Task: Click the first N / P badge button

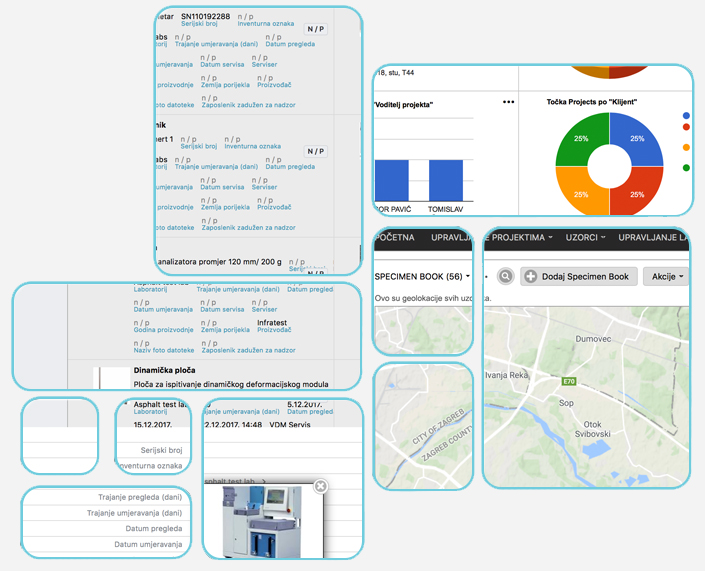Action: pyautogui.click(x=316, y=30)
